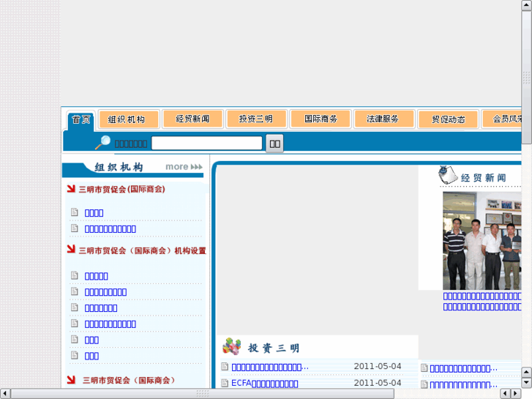The image size is (532, 399).
Task: Click the vertical scrollbar thumb
Action: [526, 78]
